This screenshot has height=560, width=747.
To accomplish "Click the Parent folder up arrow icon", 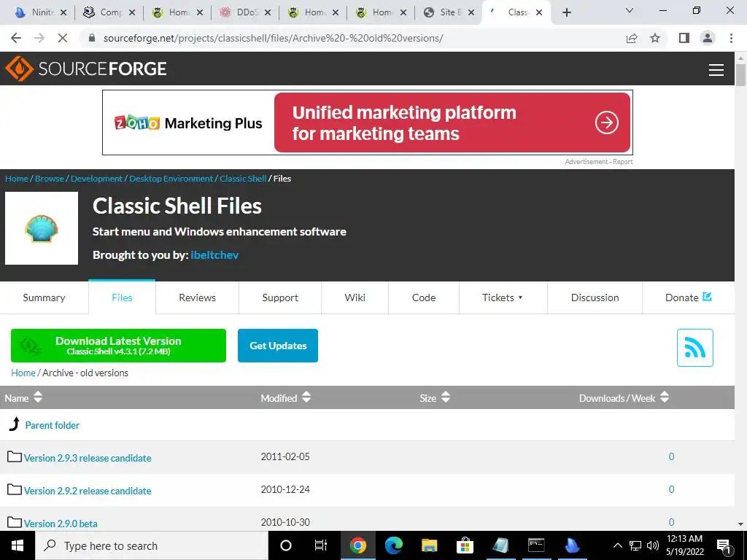I will coord(15,424).
